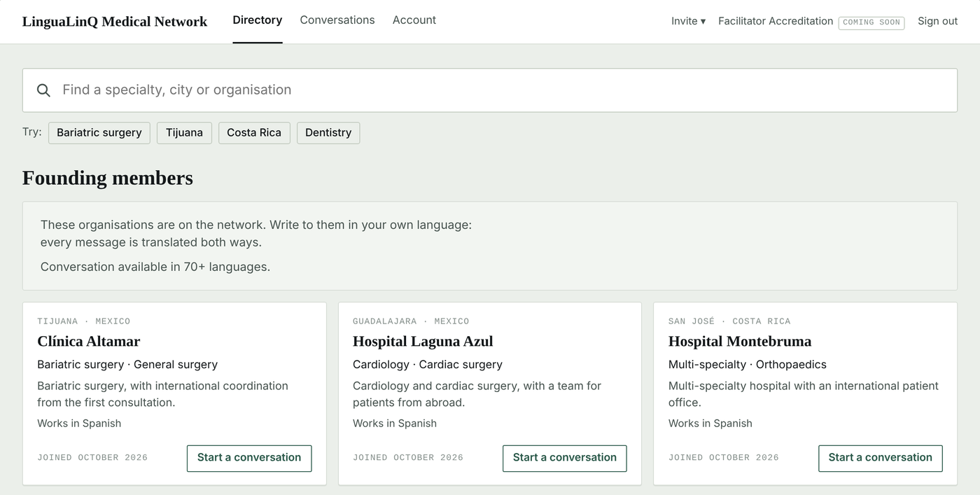The image size is (980, 495).
Task: Click the 'Guadalajara · Mexico' location label
Action: (411, 321)
